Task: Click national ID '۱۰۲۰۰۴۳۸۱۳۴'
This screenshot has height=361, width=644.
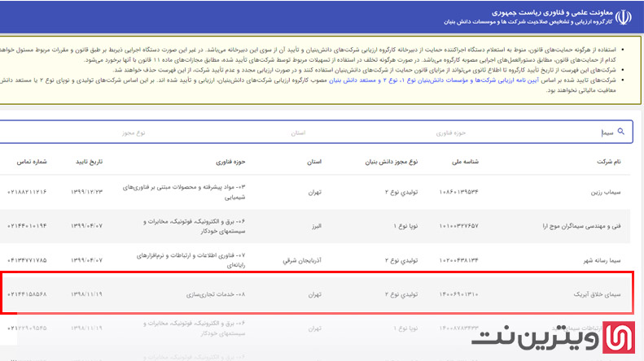Action: click(x=458, y=260)
